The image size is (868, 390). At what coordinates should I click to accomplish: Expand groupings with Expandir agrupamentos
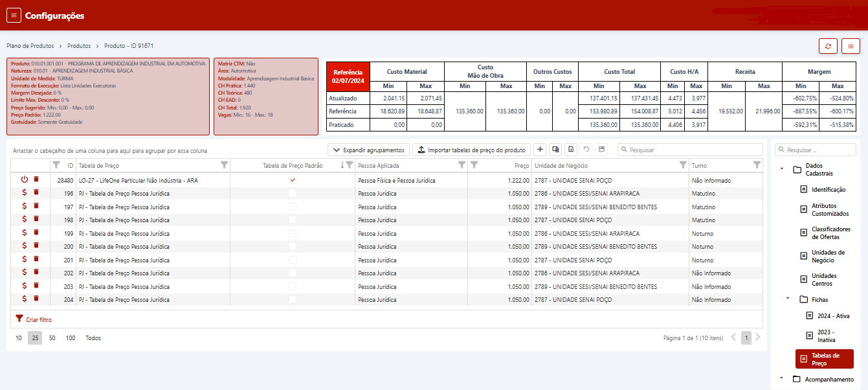pos(368,150)
